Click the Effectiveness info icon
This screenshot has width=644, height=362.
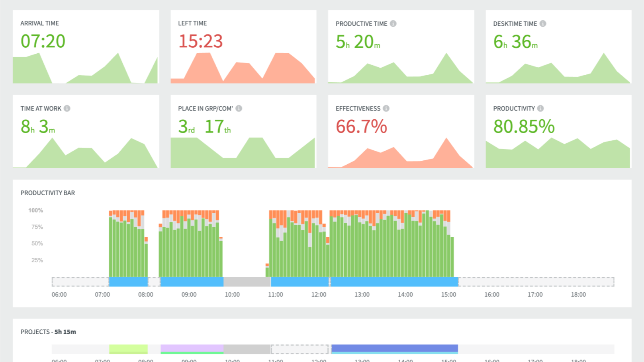click(386, 108)
